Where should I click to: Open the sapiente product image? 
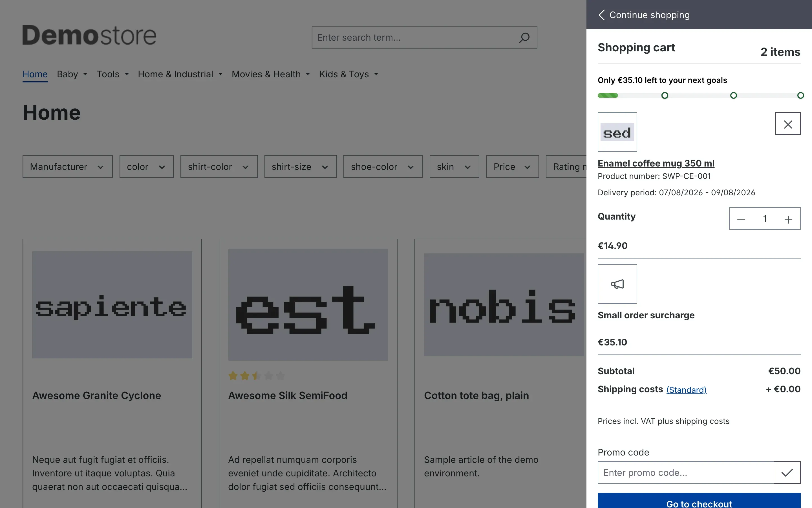pos(112,305)
